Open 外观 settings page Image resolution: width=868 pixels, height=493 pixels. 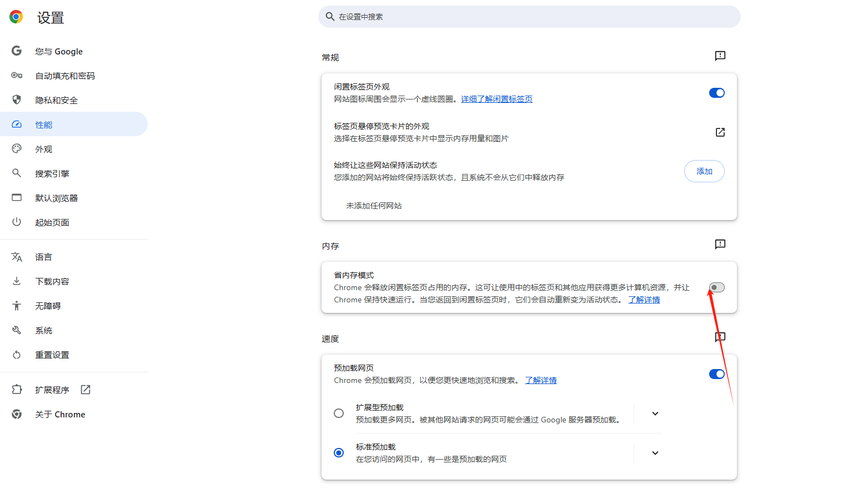pyautogui.click(x=74, y=149)
